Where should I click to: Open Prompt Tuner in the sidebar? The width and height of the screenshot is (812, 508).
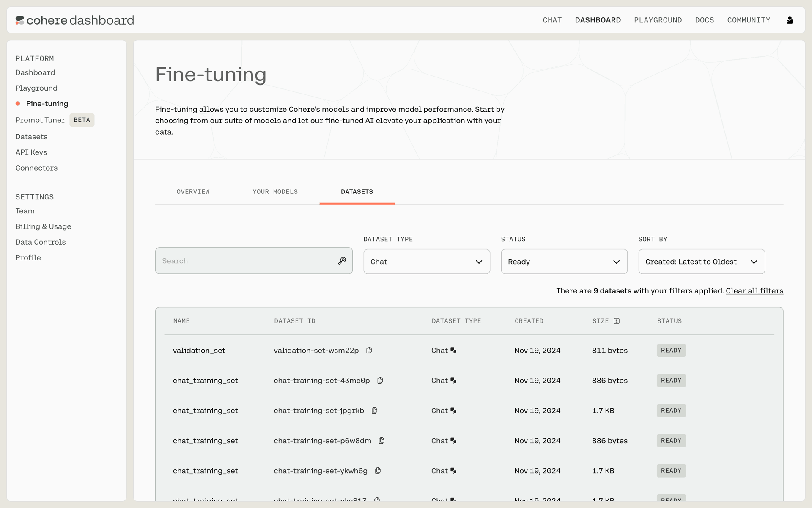(40, 120)
